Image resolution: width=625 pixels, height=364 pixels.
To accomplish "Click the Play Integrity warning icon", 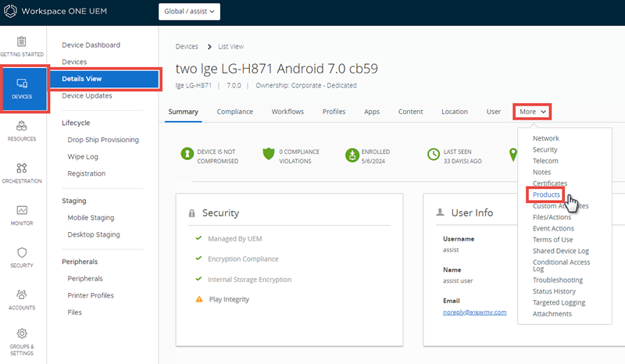I will 199,299.
